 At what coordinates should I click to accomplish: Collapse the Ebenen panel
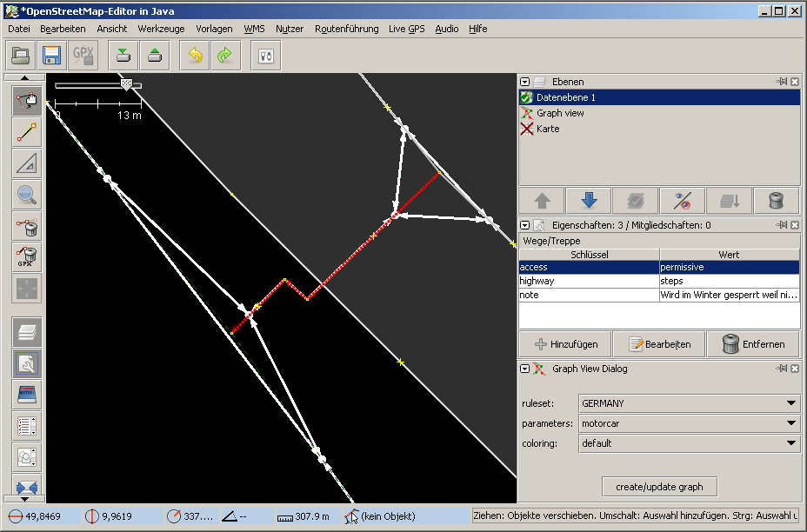[525, 82]
